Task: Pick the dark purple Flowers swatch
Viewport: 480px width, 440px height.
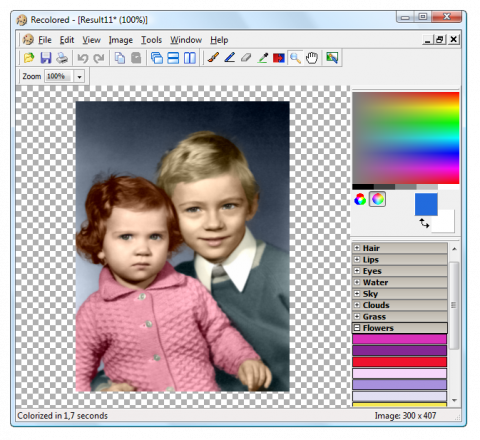Action: pos(399,351)
